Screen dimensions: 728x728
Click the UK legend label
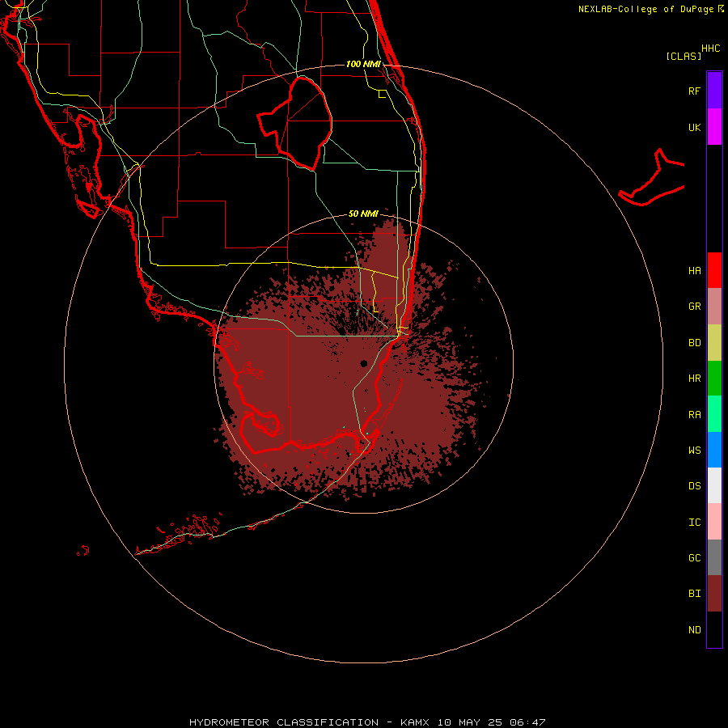694,127
